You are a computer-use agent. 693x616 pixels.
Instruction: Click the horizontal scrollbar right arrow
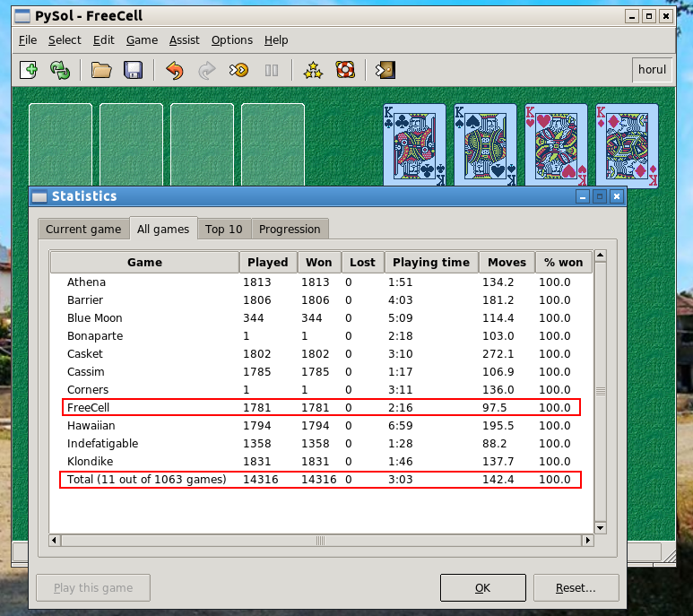[x=588, y=540]
